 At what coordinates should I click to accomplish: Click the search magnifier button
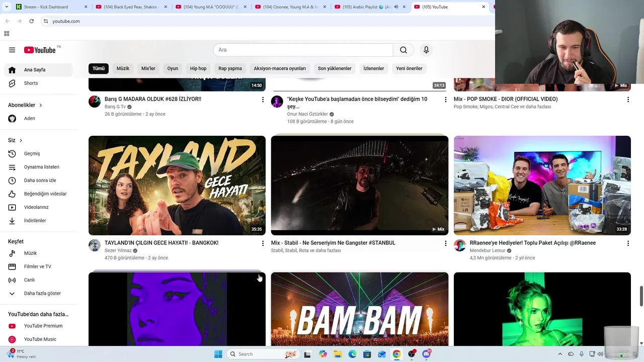pyautogui.click(x=404, y=50)
